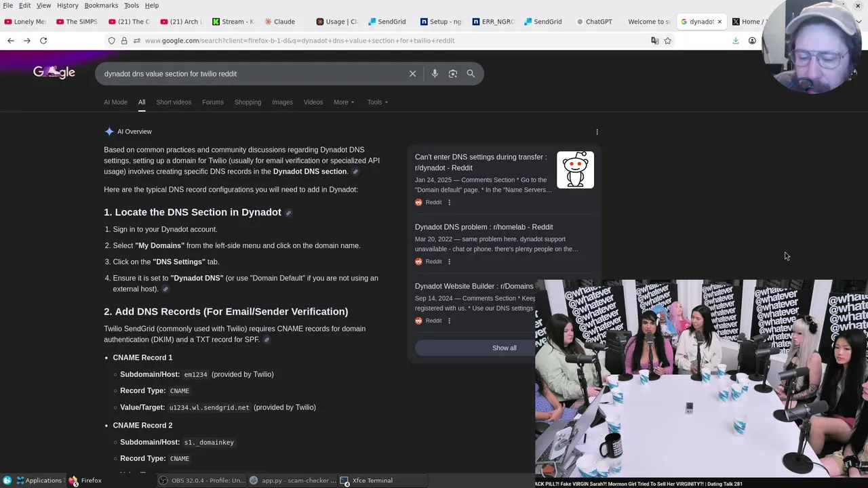Image resolution: width=868 pixels, height=488 pixels.
Task: Open the tracking protection shield icon
Action: click(111, 41)
